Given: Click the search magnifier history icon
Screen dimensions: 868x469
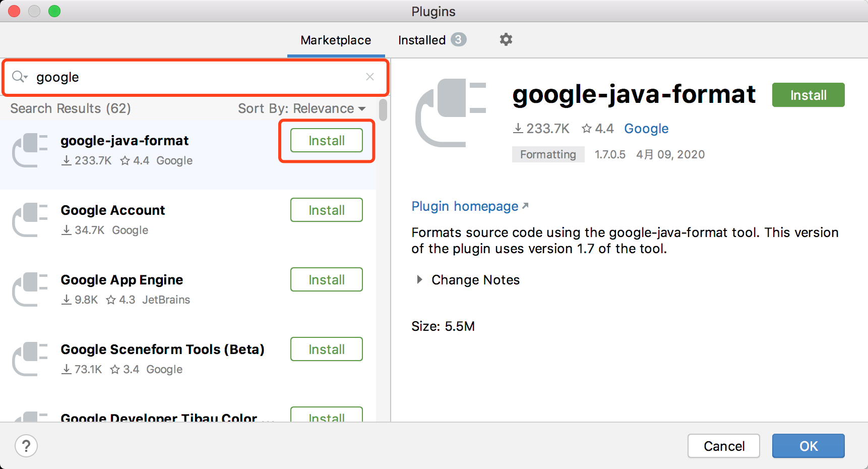Looking at the screenshot, I should (20, 77).
